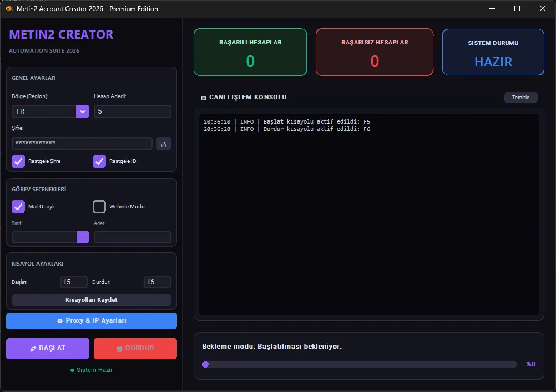Click the GENEL AYARLAR section title
The image size is (556, 392).
[x=34, y=78]
